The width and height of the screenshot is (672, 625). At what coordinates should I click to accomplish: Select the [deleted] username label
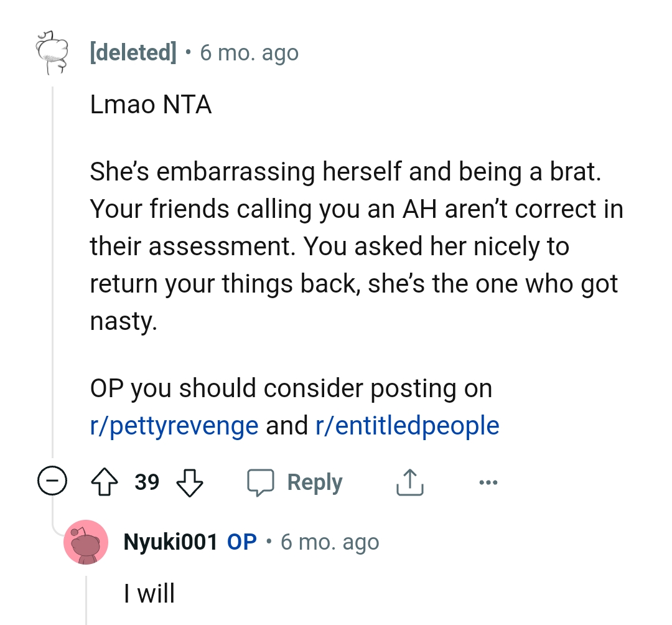click(133, 52)
